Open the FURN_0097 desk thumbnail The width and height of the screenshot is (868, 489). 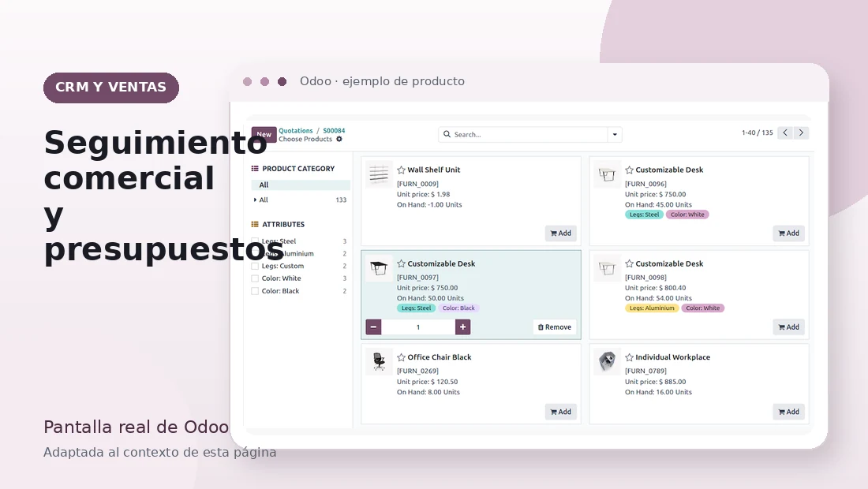pyautogui.click(x=380, y=267)
